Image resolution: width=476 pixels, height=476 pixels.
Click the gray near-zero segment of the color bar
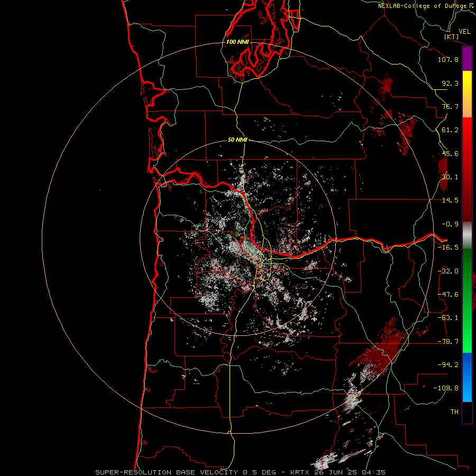point(467,235)
